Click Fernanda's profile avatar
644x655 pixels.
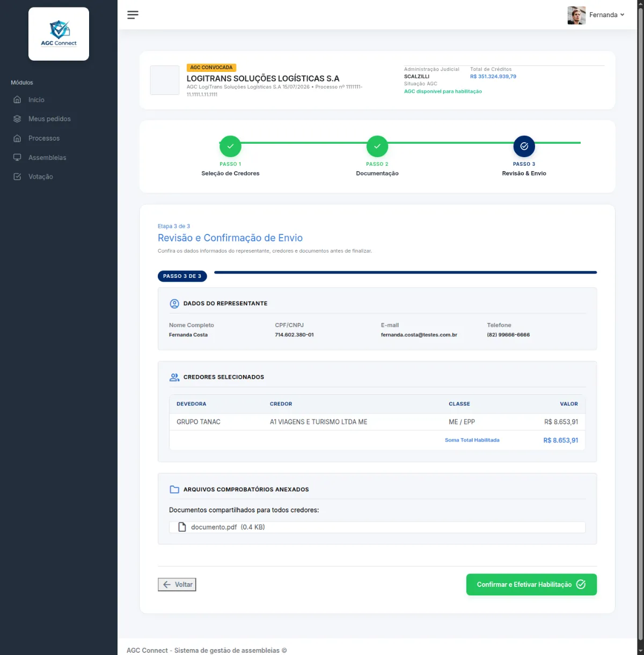(x=576, y=15)
